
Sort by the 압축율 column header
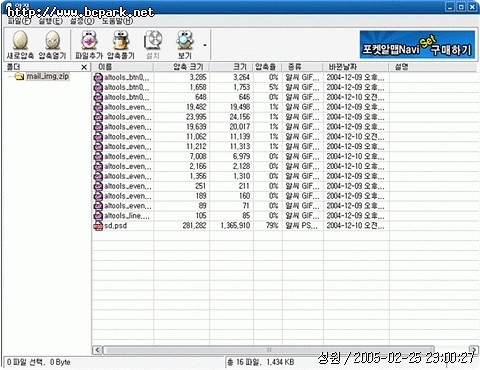(268, 67)
